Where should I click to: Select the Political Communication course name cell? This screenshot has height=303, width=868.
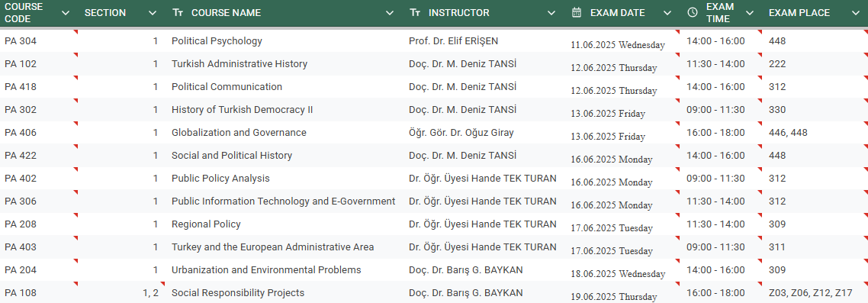[x=285, y=87]
